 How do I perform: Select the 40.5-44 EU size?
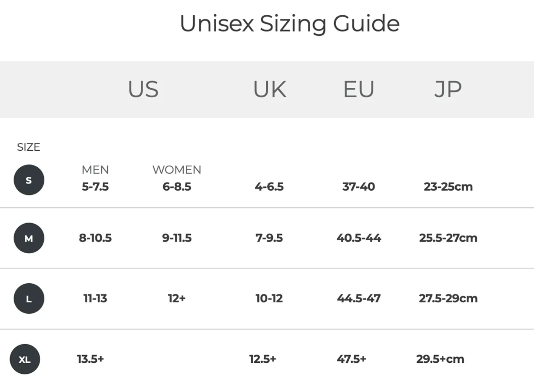click(x=359, y=238)
